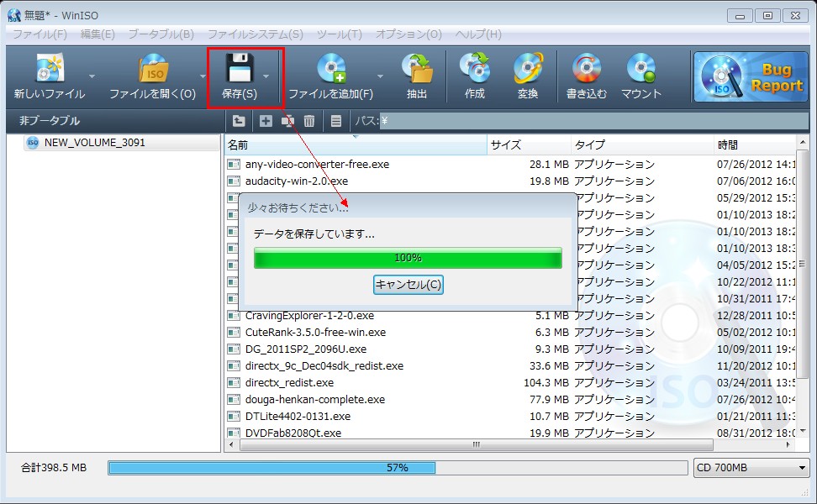The height and width of the screenshot is (504, 817).
Task: Expand the 保存(S) dropdown arrow
Action: click(x=266, y=76)
